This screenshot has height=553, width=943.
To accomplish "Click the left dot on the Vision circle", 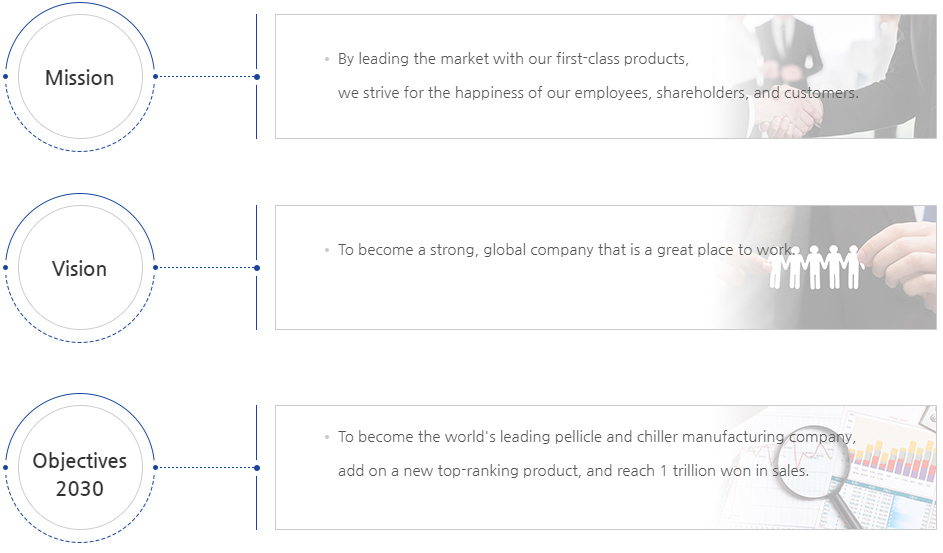I will 5,267.
